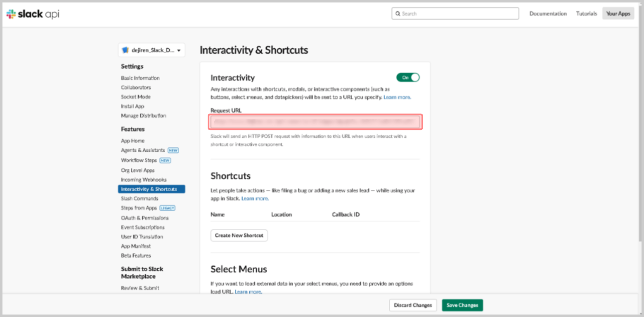Open the Event Subscriptions page
644x317 pixels.
pos(142,227)
